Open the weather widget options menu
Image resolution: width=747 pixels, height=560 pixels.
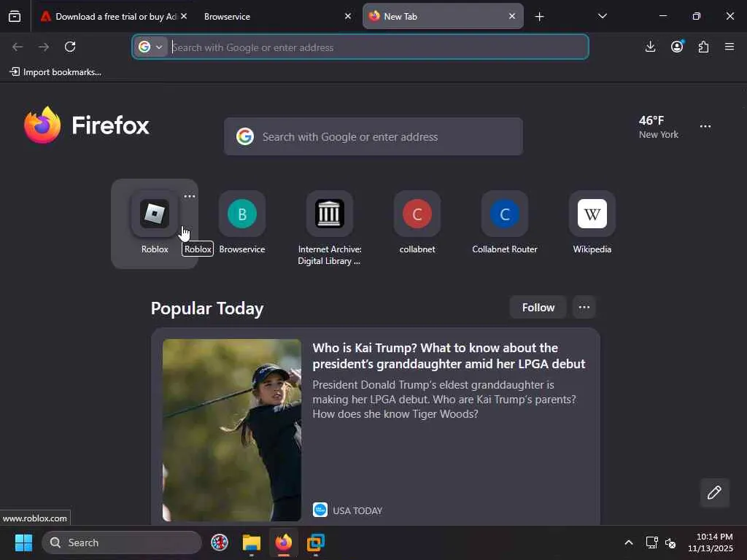pyautogui.click(x=705, y=126)
